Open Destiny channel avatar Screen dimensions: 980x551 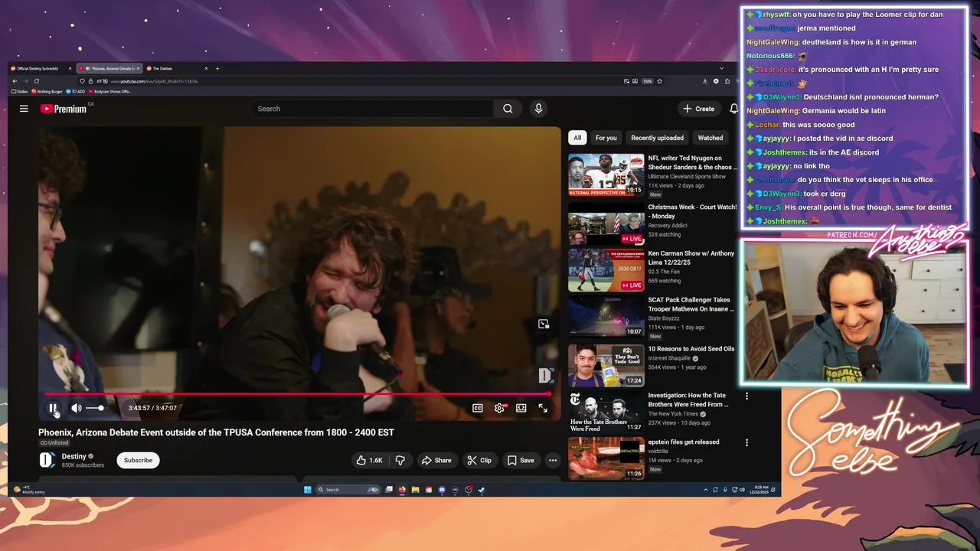click(47, 460)
